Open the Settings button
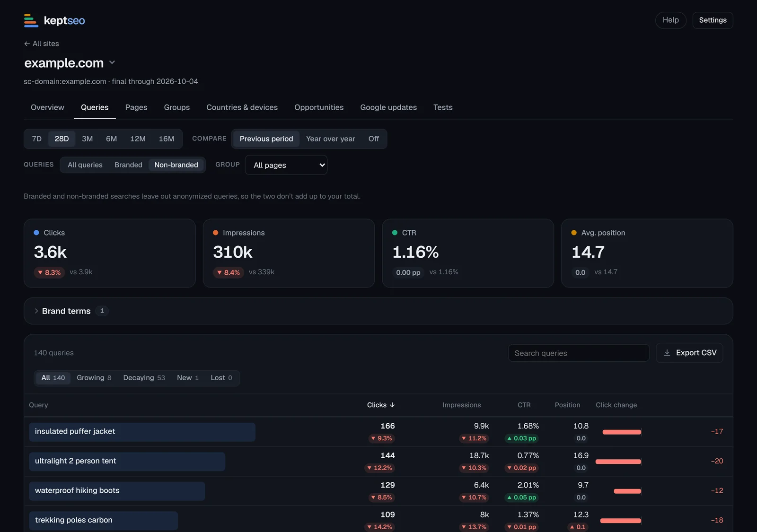 pyautogui.click(x=713, y=20)
